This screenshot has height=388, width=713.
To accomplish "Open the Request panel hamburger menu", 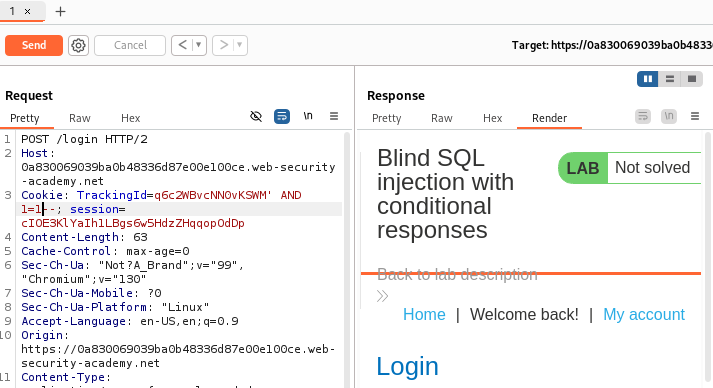I will (x=334, y=116).
